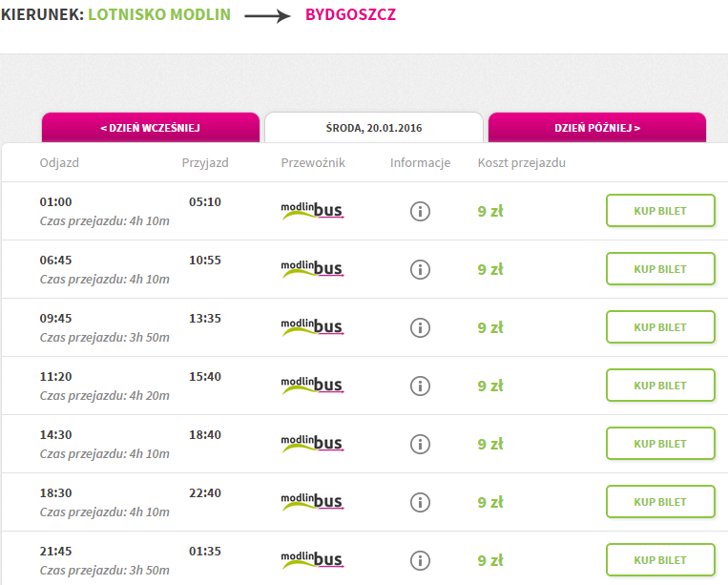Click Kup bilet for 06:45 departure

[660, 269]
